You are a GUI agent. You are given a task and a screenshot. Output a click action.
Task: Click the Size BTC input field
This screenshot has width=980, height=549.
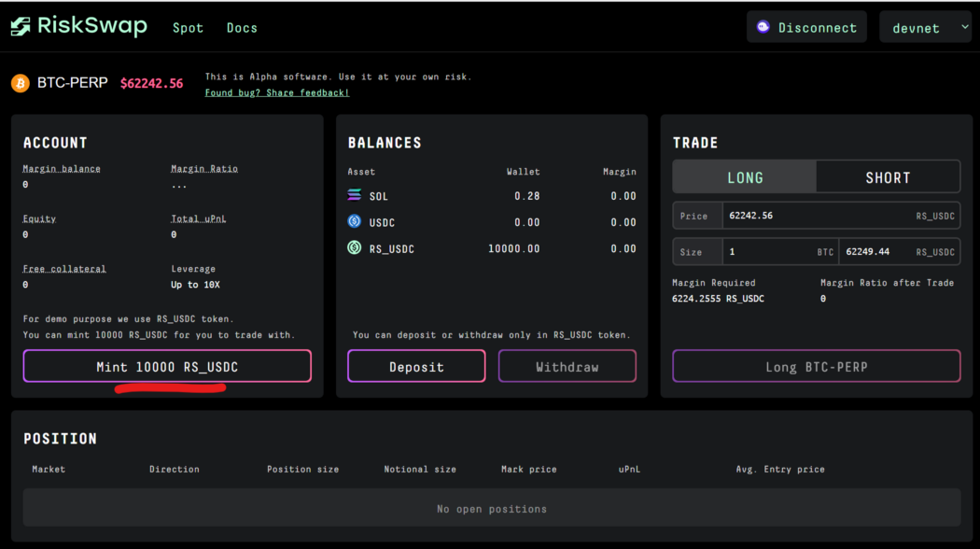tap(780, 252)
